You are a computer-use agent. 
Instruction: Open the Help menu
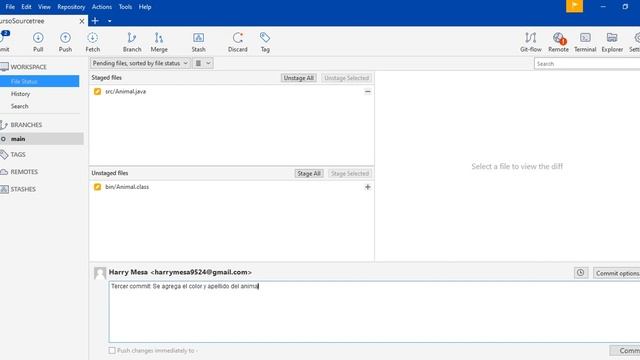point(145,7)
